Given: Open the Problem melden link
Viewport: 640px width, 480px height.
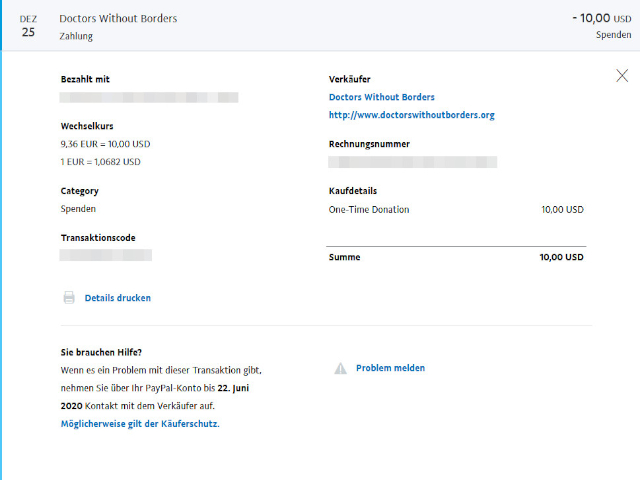Looking at the screenshot, I should [390, 368].
